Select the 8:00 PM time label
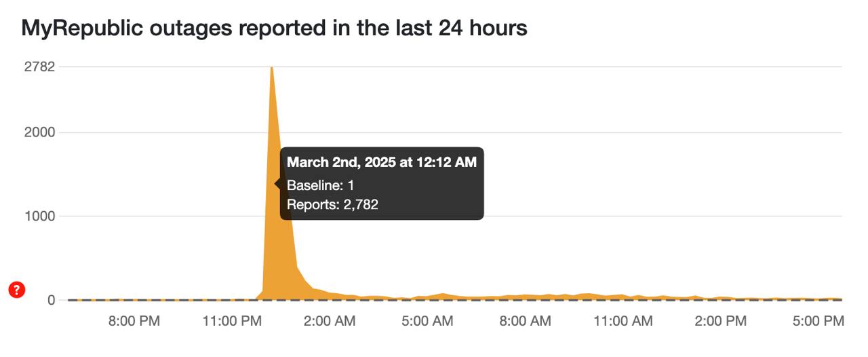 point(134,321)
